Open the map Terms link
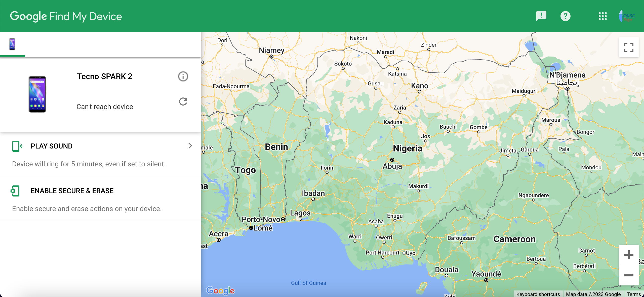644x297 pixels. click(634, 294)
